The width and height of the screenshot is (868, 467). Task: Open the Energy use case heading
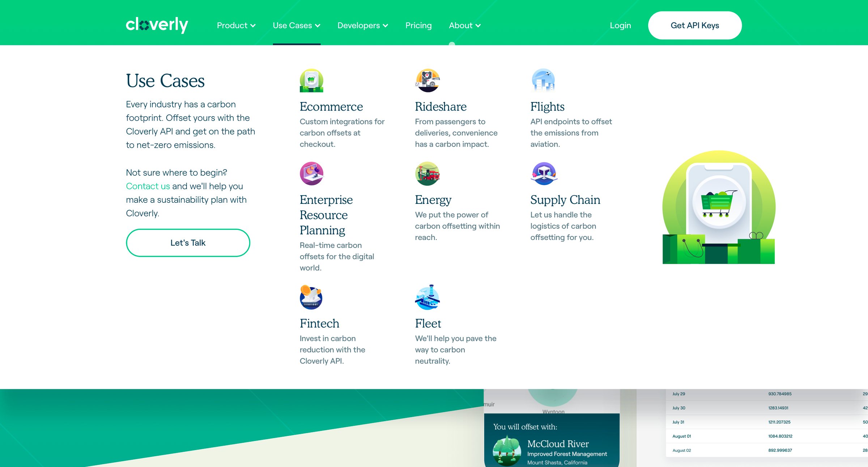coord(433,200)
